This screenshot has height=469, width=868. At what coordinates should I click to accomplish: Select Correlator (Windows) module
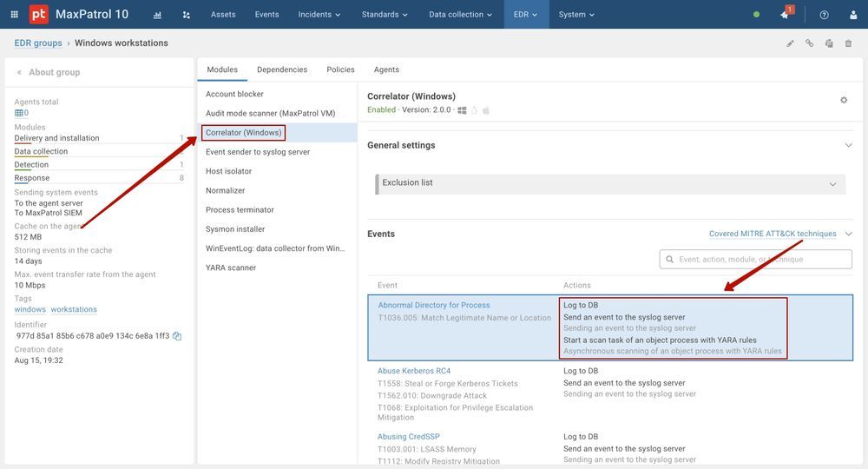point(278,133)
